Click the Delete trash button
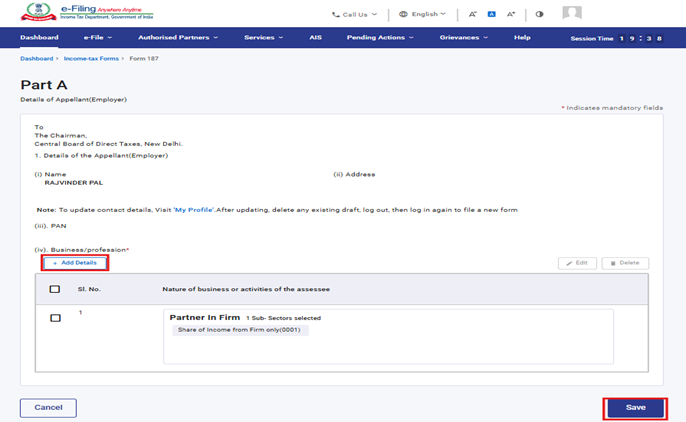 click(625, 263)
